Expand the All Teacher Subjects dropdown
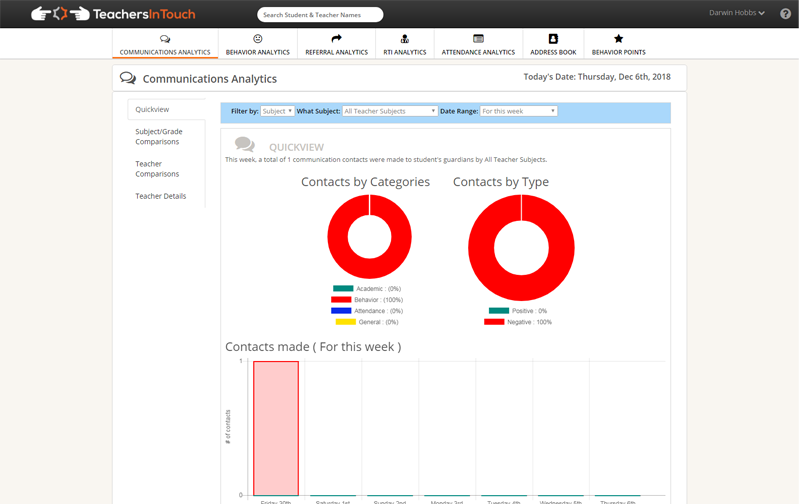The height and width of the screenshot is (504, 800). [390, 111]
